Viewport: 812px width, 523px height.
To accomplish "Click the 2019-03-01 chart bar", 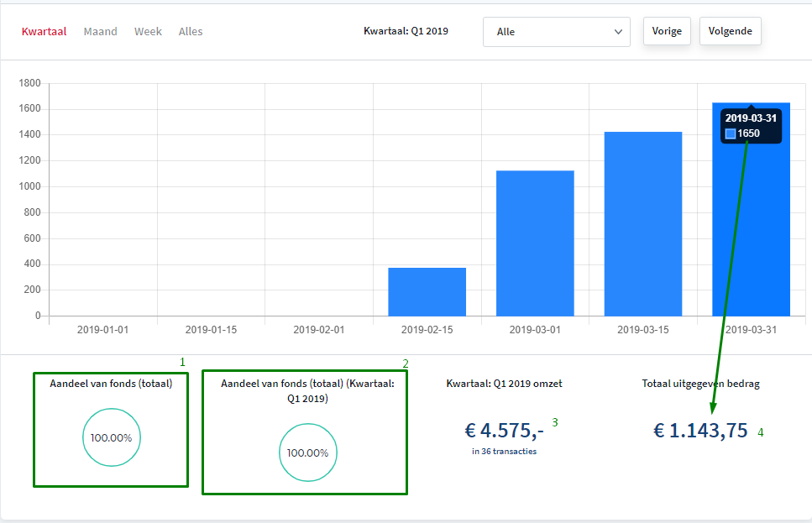I will pos(535,243).
